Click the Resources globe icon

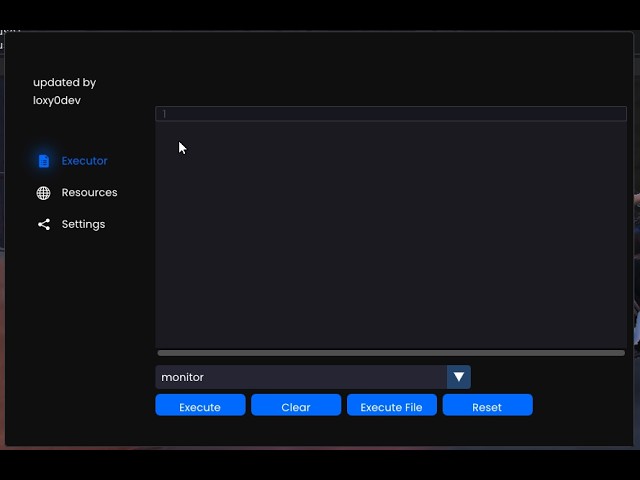point(44,193)
